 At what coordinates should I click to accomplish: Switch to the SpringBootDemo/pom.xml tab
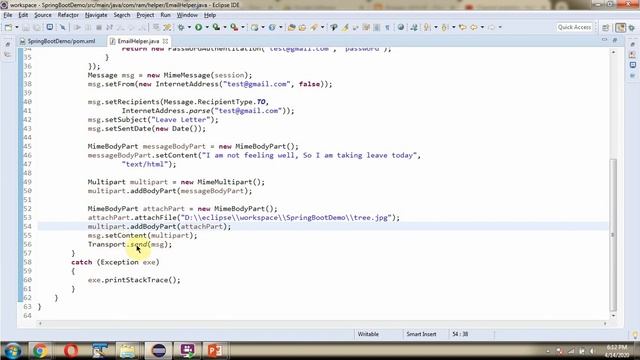coord(58,41)
